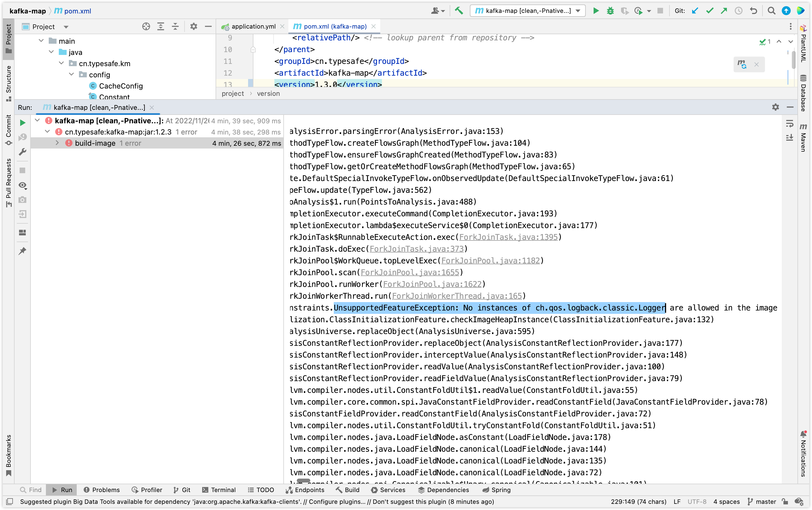This screenshot has width=812, height=510.
Task: Open the Services tool window
Action: click(388, 490)
